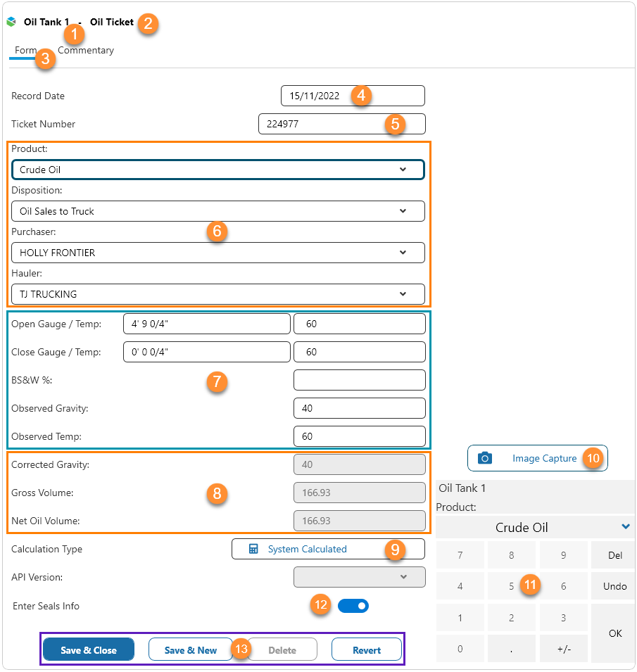Toggle the Enter Seals Info switch

pos(353,606)
